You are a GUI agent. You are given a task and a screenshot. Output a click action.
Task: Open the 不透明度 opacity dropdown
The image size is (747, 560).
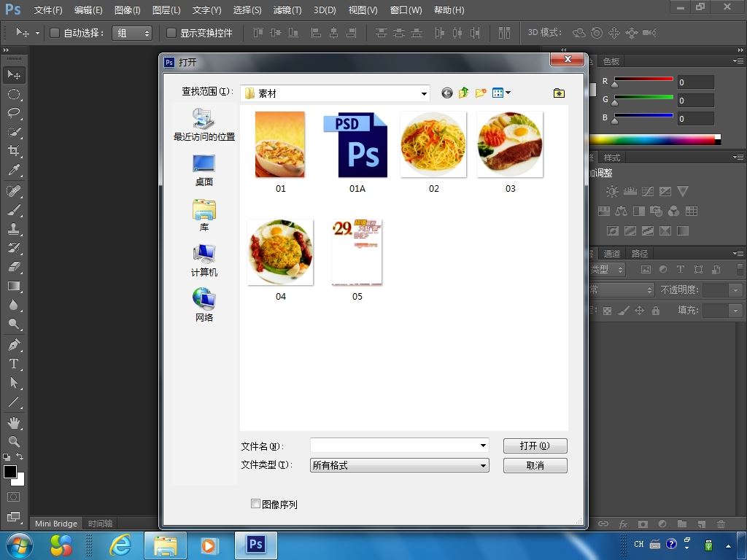tap(735, 289)
